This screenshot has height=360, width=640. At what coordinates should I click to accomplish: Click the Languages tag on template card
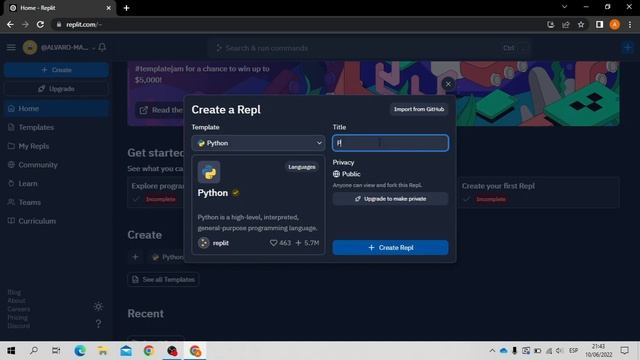302,167
